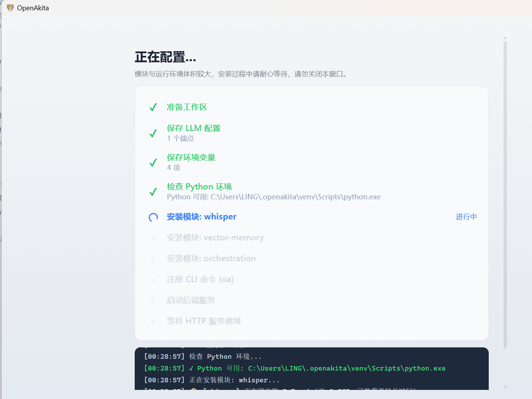Click the vertical scrollbar track
Screen dimensions: 532x399
tap(505, 208)
